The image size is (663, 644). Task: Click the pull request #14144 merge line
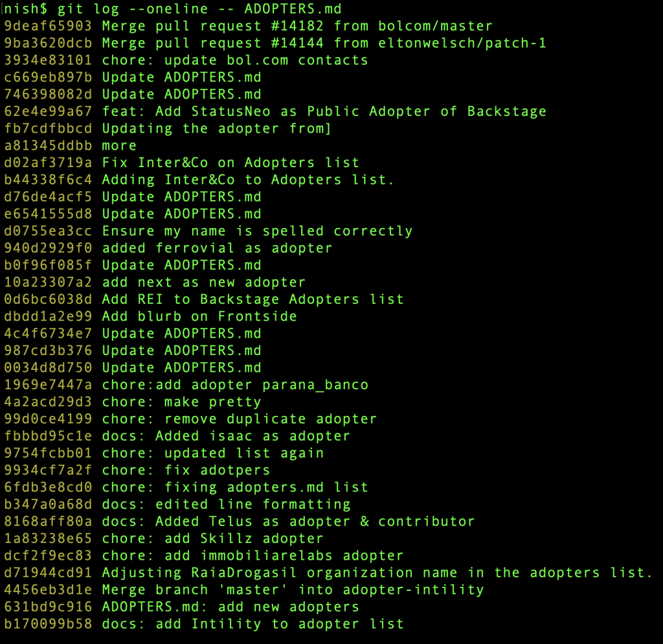[x=324, y=43]
